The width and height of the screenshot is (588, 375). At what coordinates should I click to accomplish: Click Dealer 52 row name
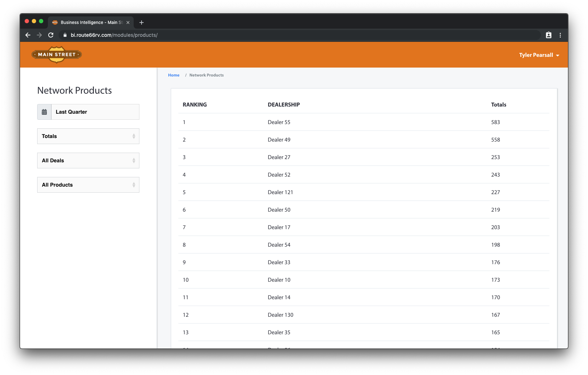tap(279, 175)
